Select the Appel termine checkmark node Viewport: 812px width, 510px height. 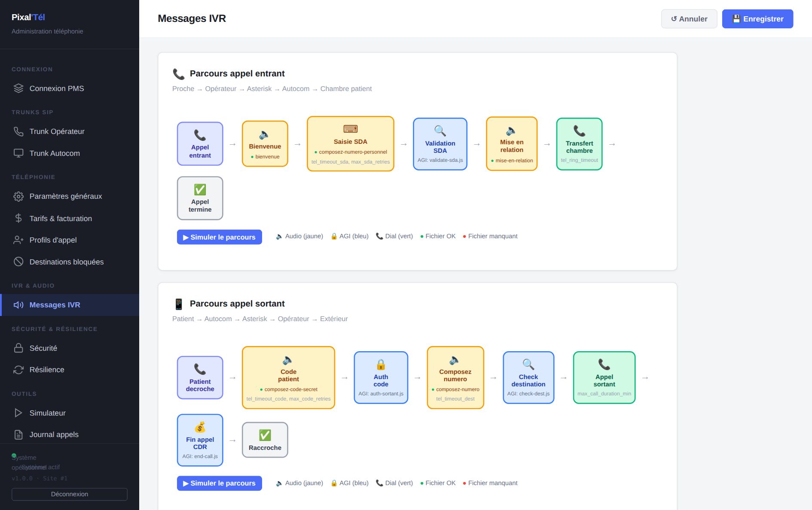(200, 198)
